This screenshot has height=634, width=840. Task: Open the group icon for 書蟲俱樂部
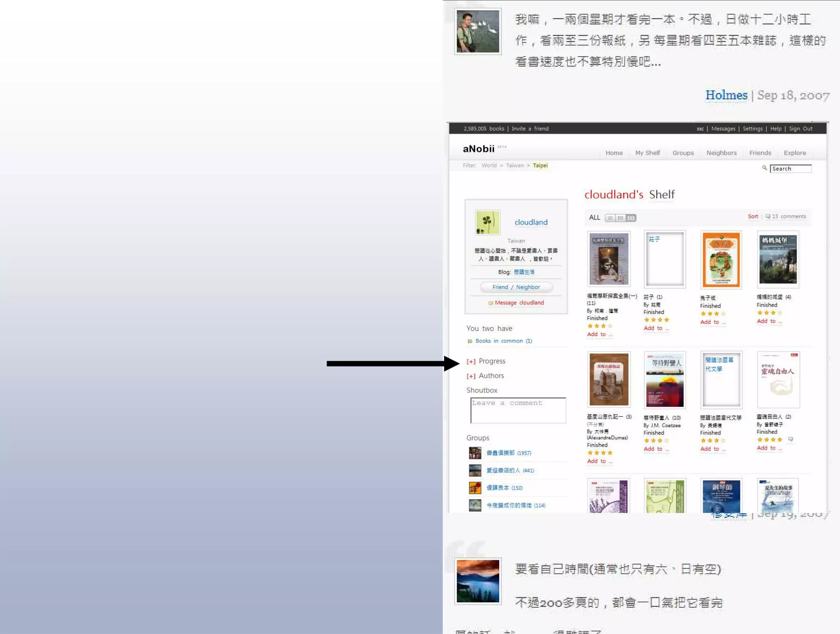click(475, 453)
